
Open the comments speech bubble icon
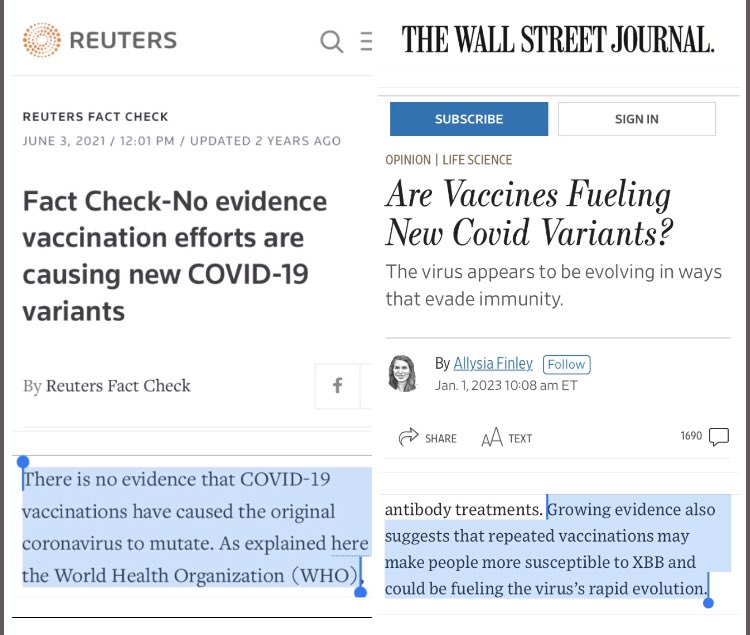(718, 437)
